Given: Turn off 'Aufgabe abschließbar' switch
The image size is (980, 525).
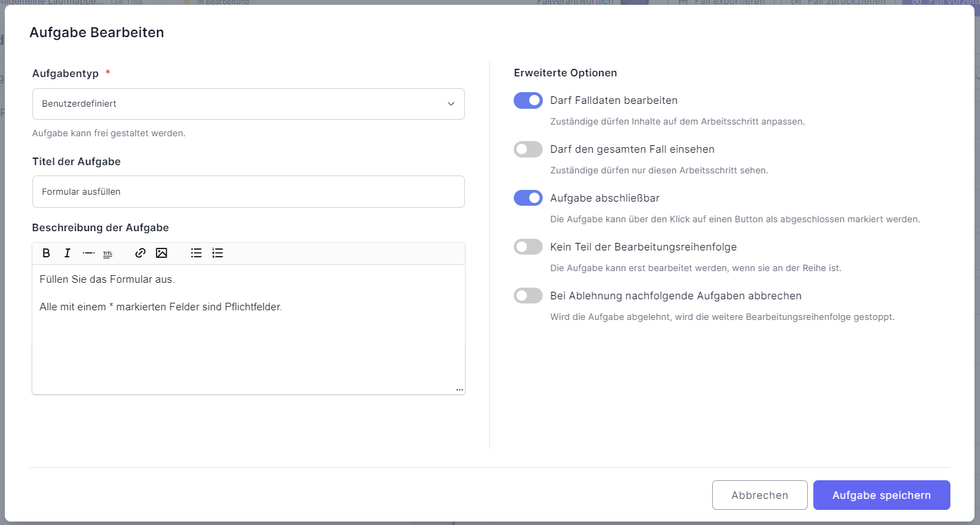Looking at the screenshot, I should (x=528, y=198).
